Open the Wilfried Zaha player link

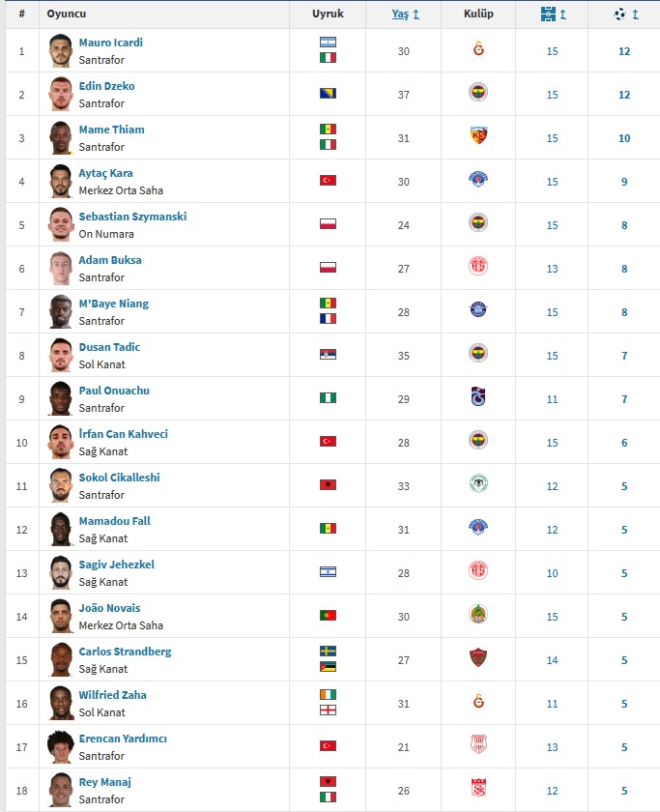point(112,695)
